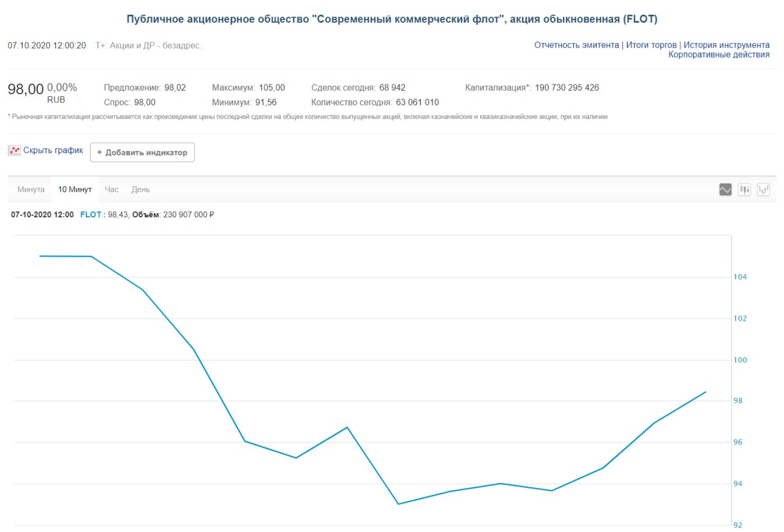Screen dimensions: 784x532
Task: Click the chart legend date 07-10-2020 12:00
Action: coord(42,215)
